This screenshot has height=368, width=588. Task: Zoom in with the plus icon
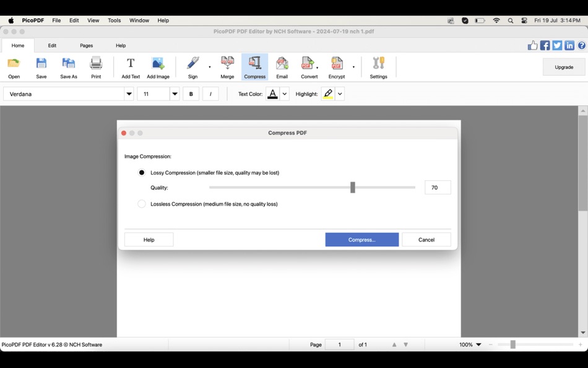point(580,344)
